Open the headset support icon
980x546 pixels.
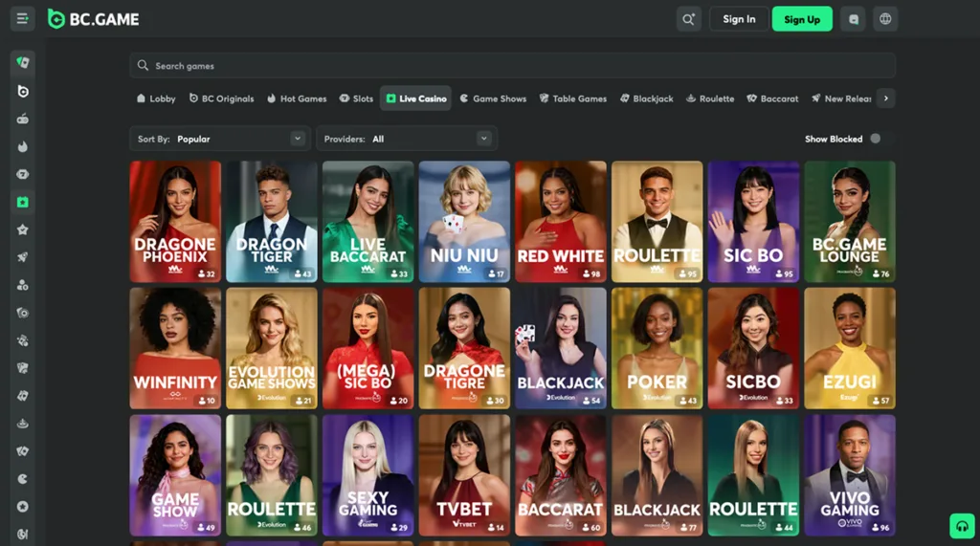pyautogui.click(x=962, y=526)
